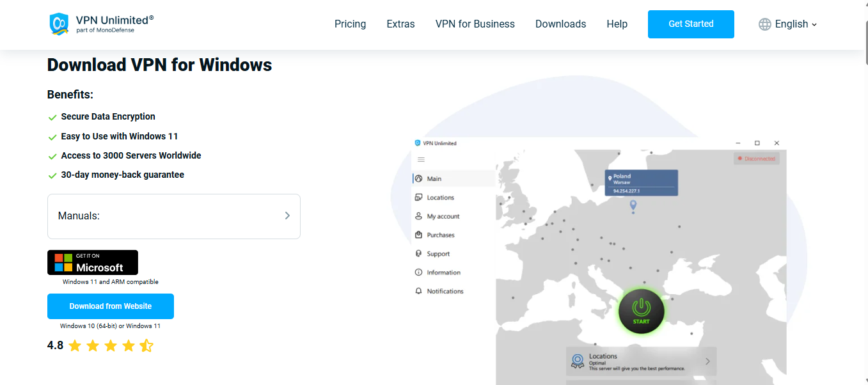868x385 pixels.
Task: Click the VPN Unlimited shield logo
Action: [x=59, y=24]
